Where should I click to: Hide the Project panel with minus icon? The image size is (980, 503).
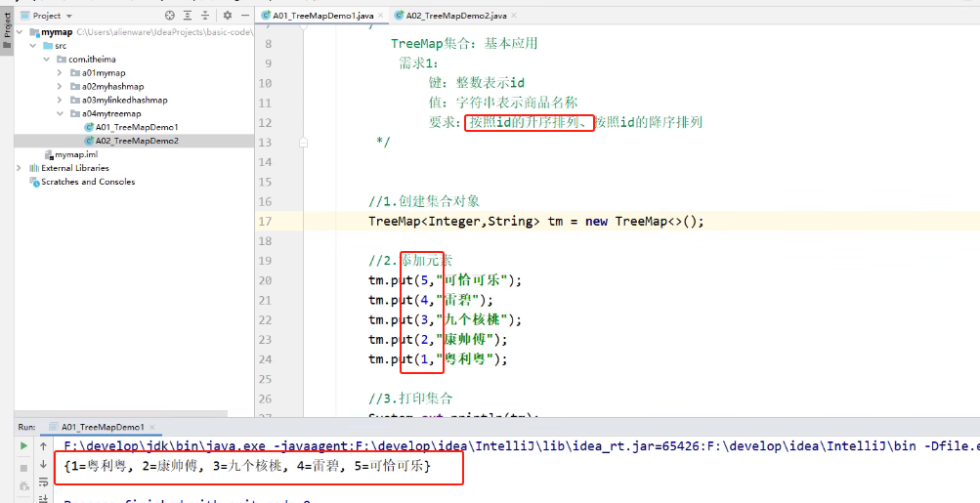245,16
